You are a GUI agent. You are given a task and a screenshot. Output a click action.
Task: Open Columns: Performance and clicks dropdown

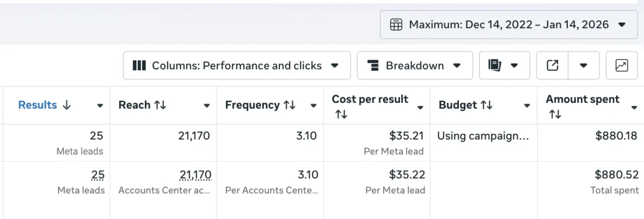coord(236,66)
